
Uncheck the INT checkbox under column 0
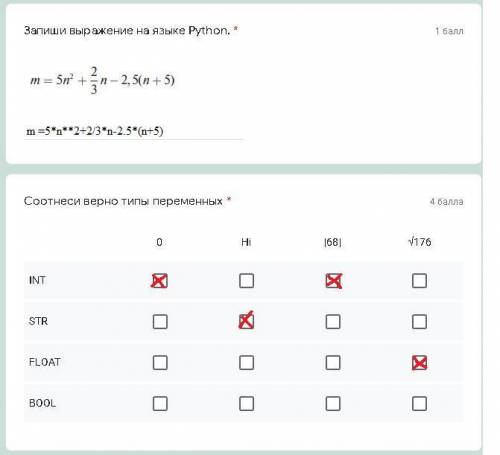pos(160,281)
